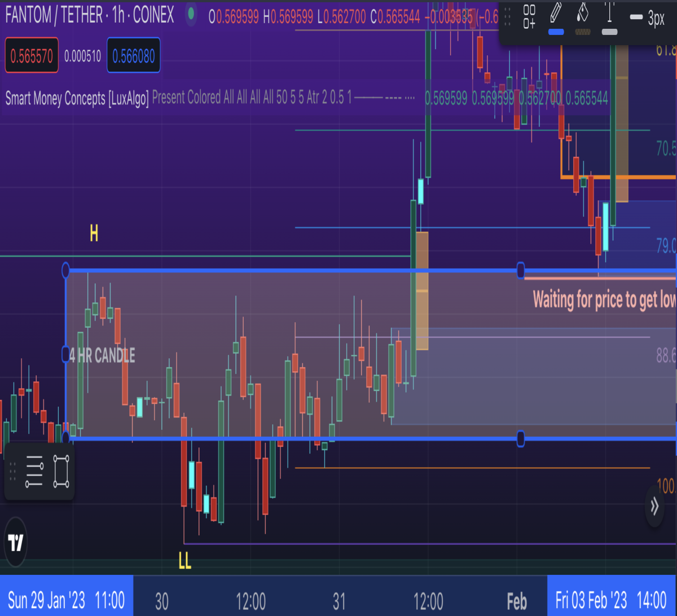
Task: Choose the blue line color swatch
Action: 556,32
